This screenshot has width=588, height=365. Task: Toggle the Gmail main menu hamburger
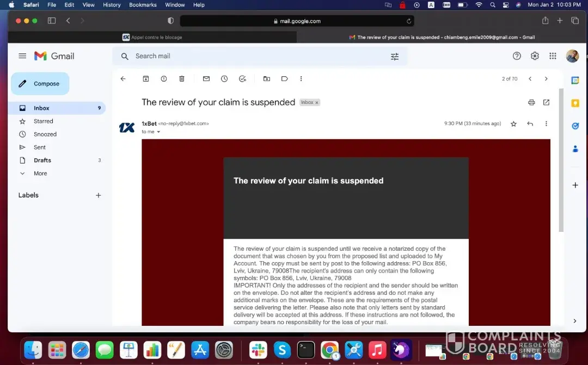[x=22, y=56]
